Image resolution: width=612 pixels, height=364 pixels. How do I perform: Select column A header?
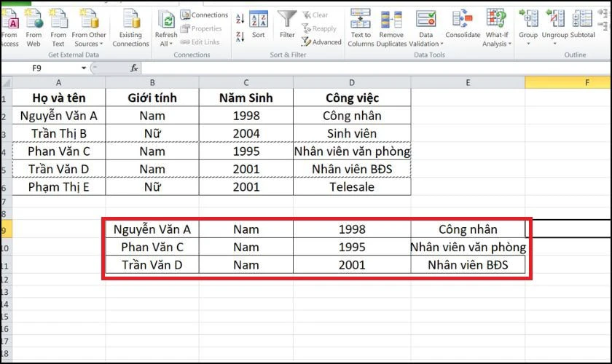click(x=58, y=82)
